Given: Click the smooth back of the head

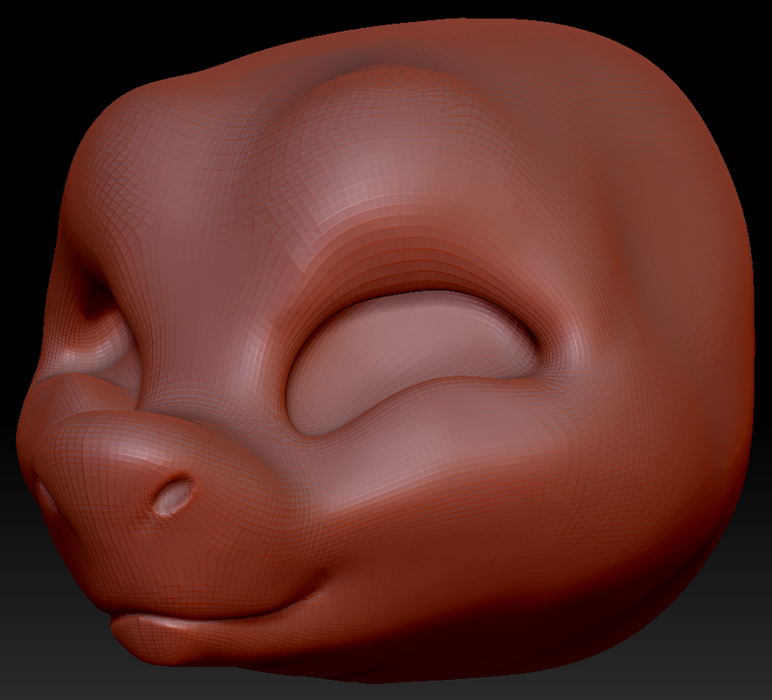Looking at the screenshot, I should pos(689,295).
